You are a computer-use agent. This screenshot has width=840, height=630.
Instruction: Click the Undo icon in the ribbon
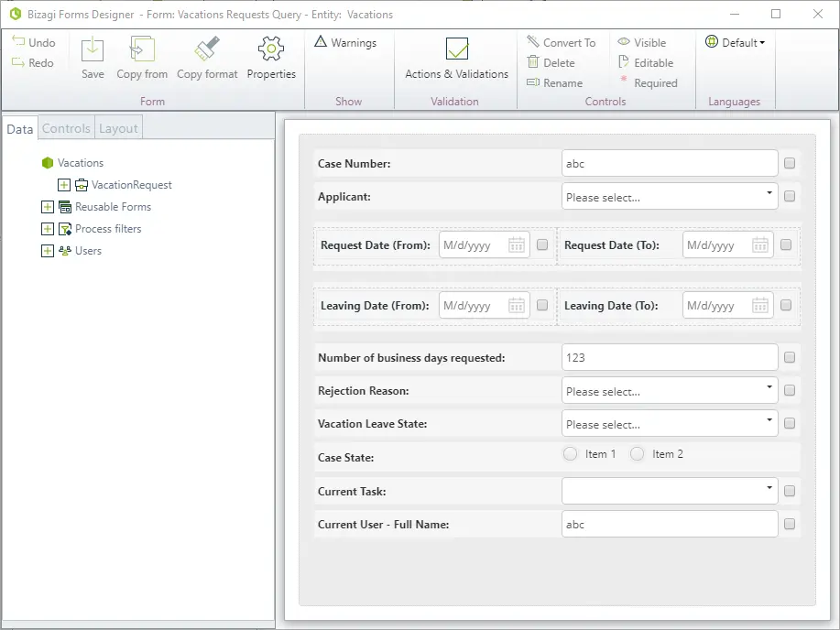18,42
